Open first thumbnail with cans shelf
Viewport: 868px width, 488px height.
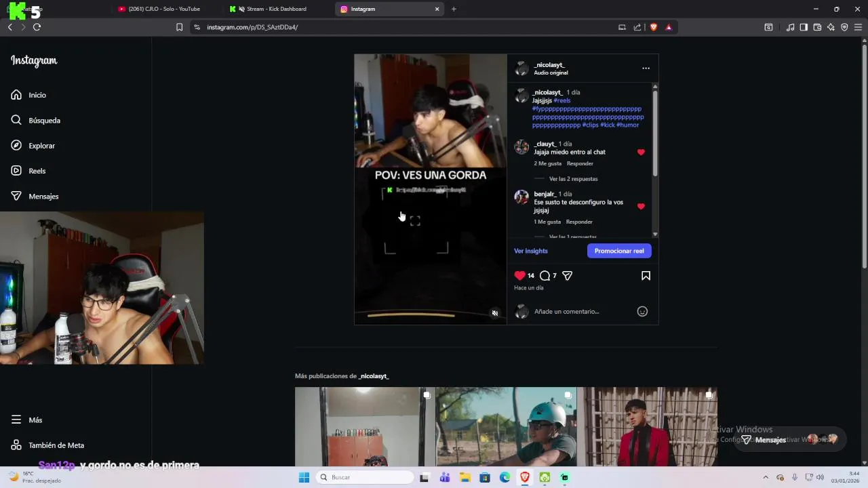[x=364, y=427]
